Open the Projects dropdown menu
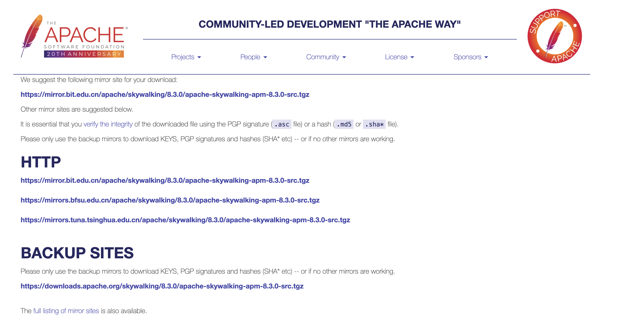 point(183,57)
